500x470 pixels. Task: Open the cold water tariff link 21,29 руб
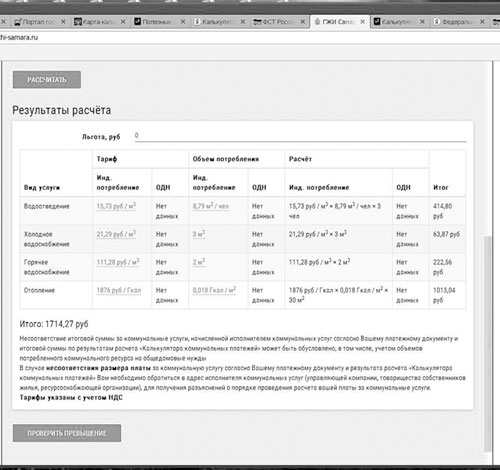click(116, 234)
